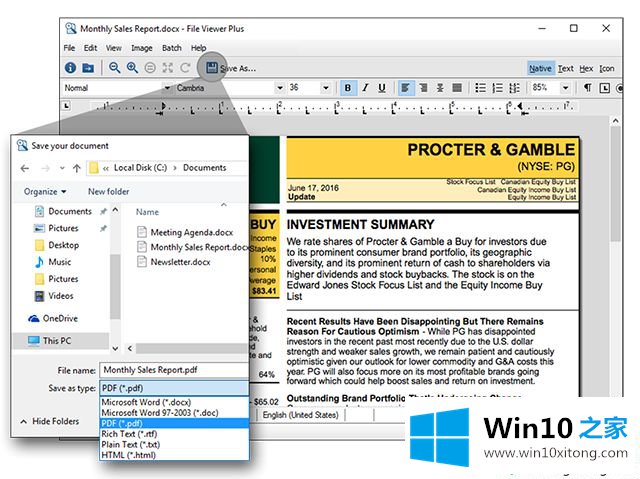640x479 pixels.
Task: Open the Image menu
Action: [142, 48]
